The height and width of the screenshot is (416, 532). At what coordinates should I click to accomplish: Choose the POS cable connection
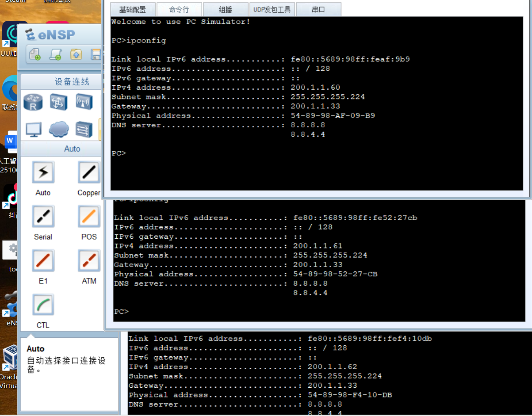coord(89,217)
